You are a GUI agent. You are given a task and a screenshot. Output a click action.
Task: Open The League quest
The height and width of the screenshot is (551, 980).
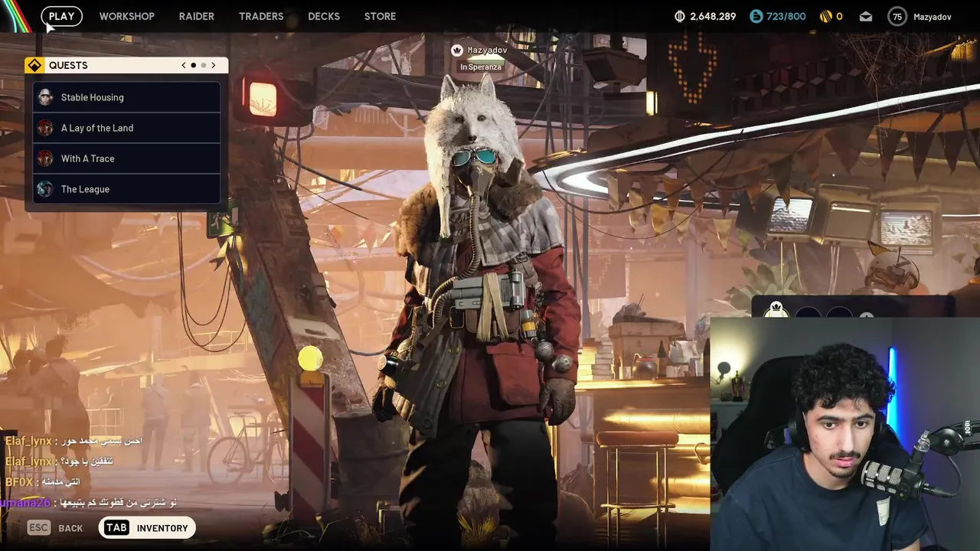click(x=126, y=189)
